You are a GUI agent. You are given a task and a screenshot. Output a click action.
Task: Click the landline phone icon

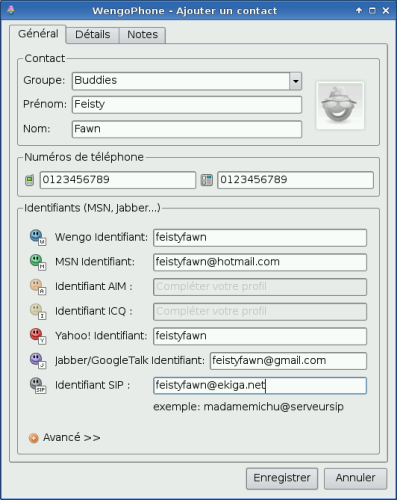point(207,180)
